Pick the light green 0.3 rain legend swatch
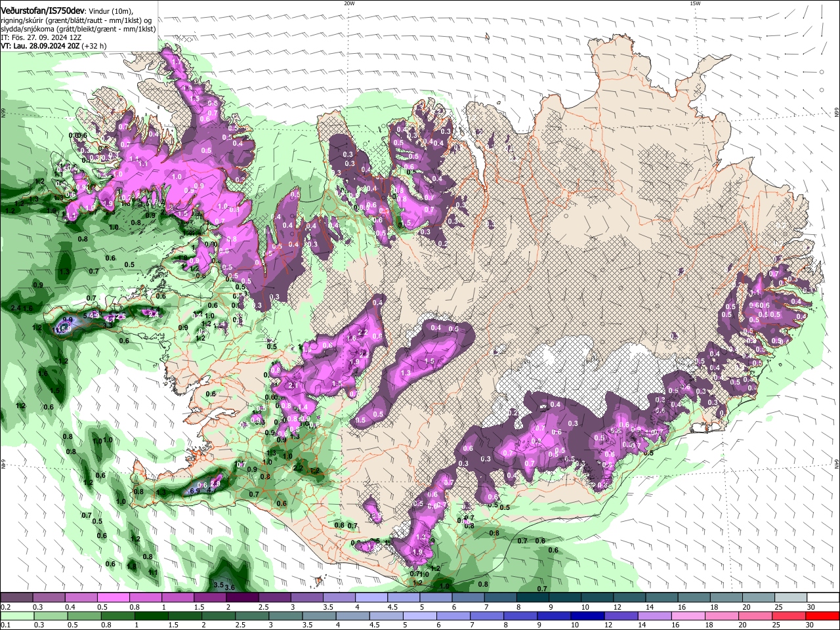Viewport: 840px width, 630px height. [51, 616]
